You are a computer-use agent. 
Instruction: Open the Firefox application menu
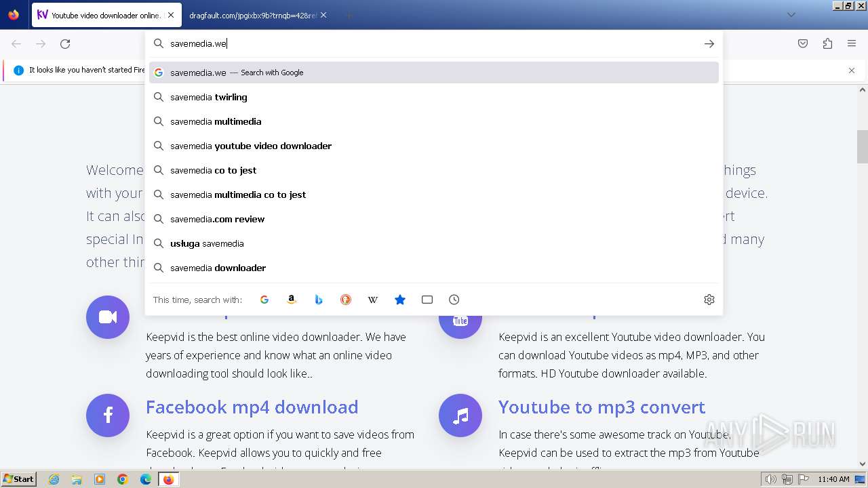(852, 43)
